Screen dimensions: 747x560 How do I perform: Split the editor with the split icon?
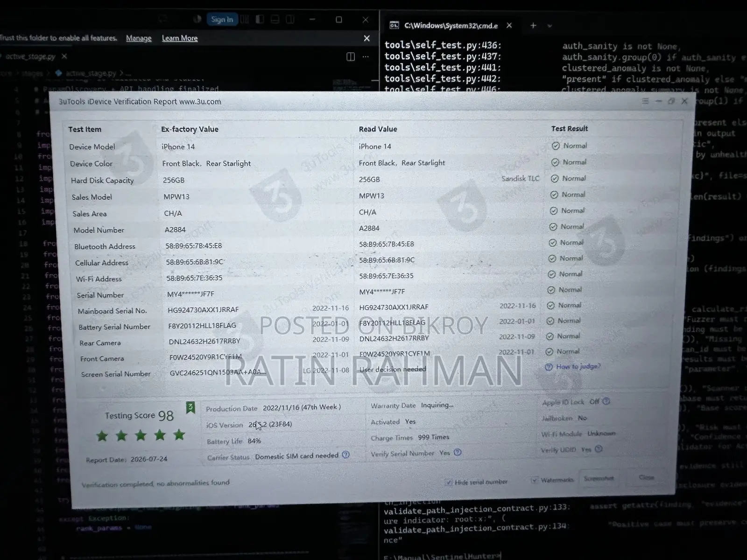351,56
